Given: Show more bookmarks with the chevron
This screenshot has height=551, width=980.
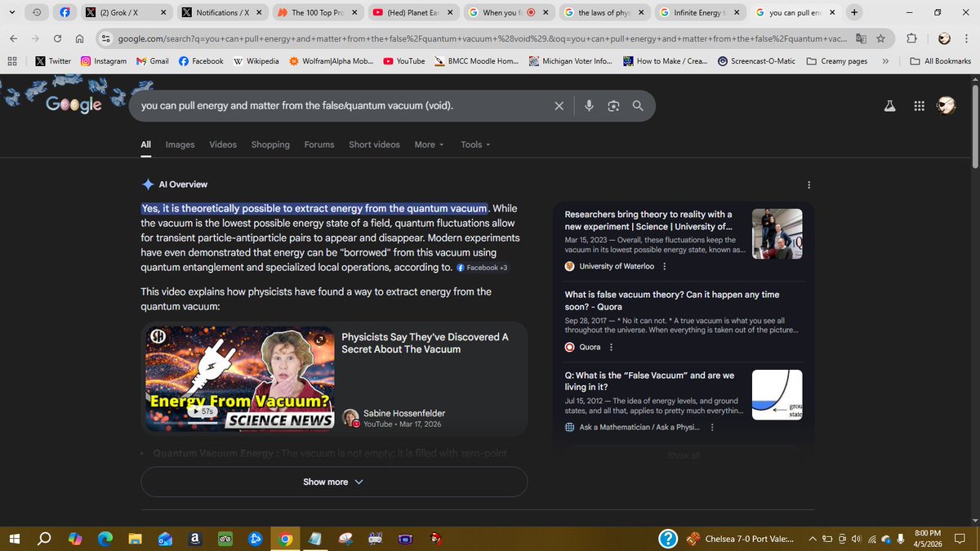Looking at the screenshot, I should coord(886,61).
